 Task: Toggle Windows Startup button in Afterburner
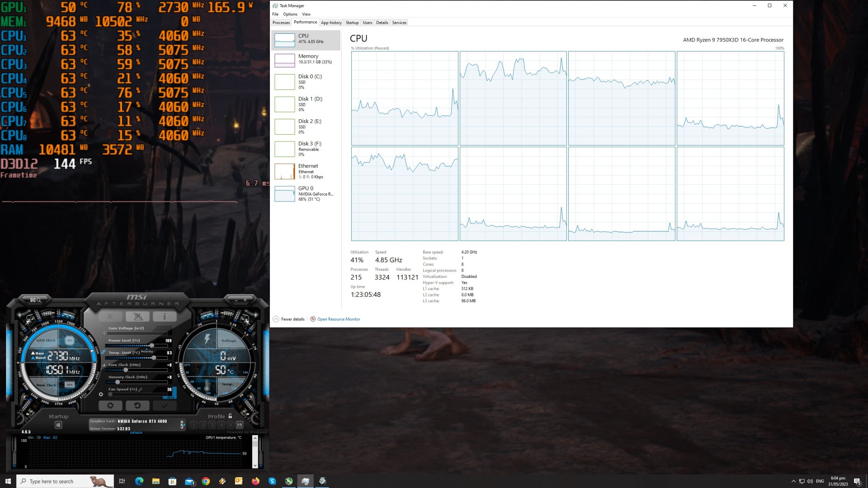(58, 425)
